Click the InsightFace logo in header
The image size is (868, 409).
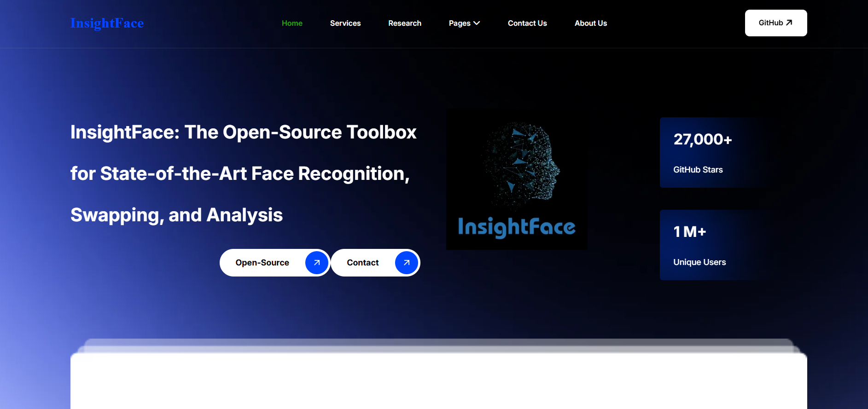pos(107,23)
